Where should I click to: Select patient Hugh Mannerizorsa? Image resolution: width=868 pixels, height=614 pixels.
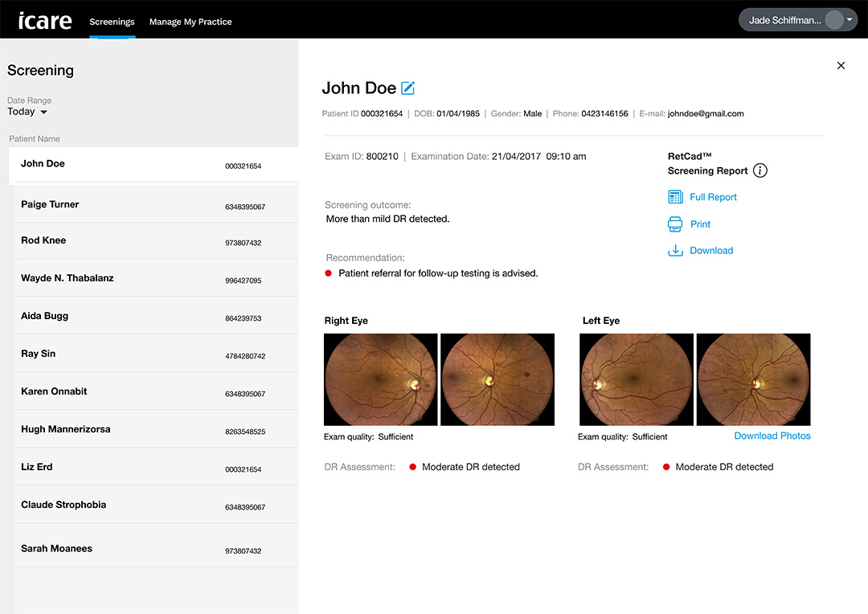point(66,429)
